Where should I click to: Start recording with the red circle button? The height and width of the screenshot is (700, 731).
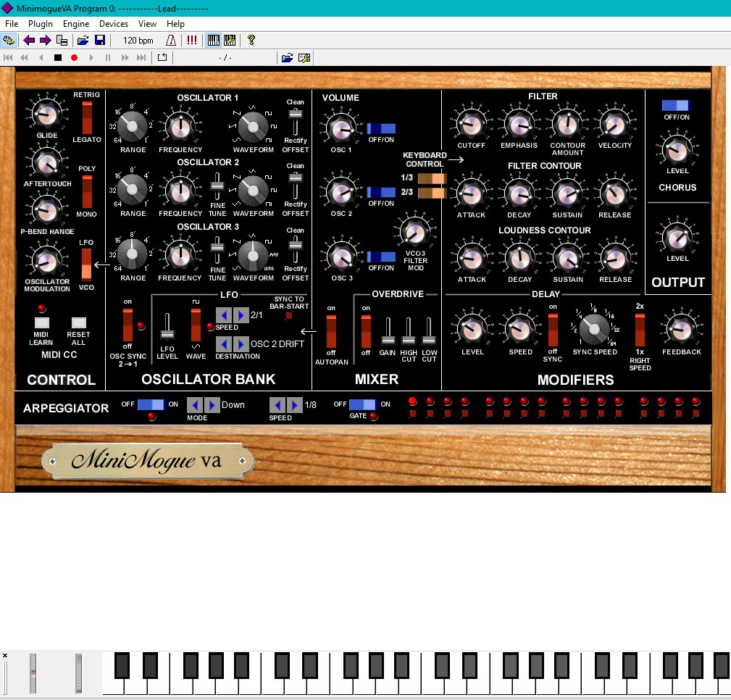tap(74, 57)
